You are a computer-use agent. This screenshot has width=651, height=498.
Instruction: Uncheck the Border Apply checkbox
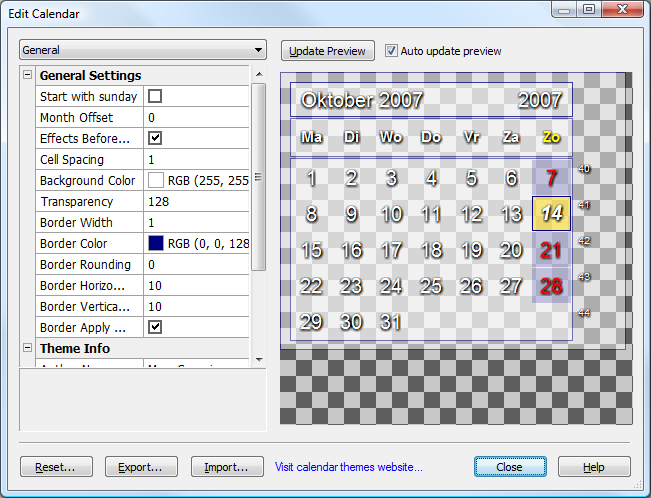[155, 327]
